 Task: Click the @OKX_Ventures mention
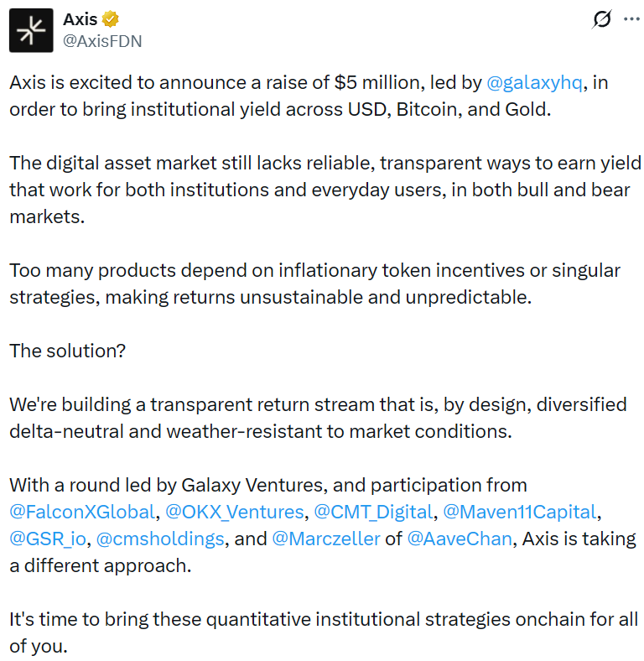[x=235, y=512]
